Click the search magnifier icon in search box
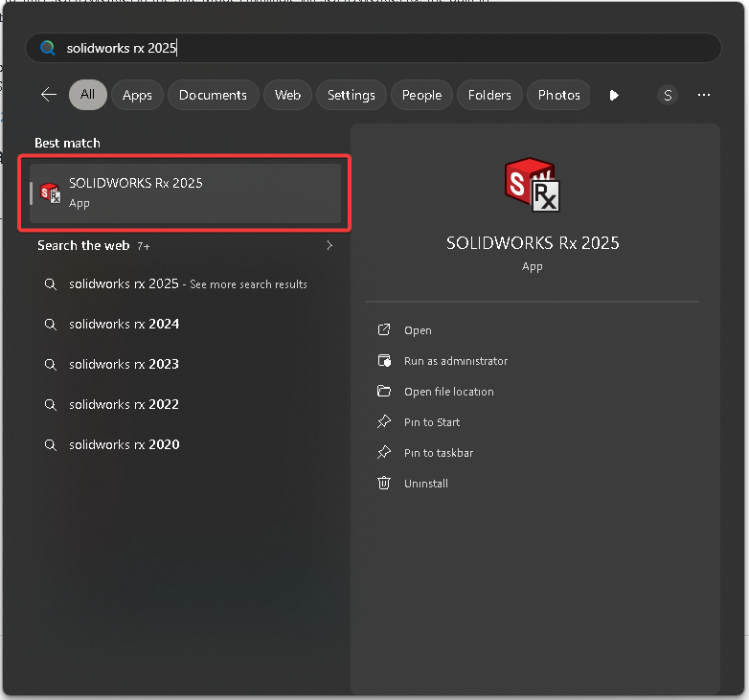Screen dimensions: 749x700 47,48
